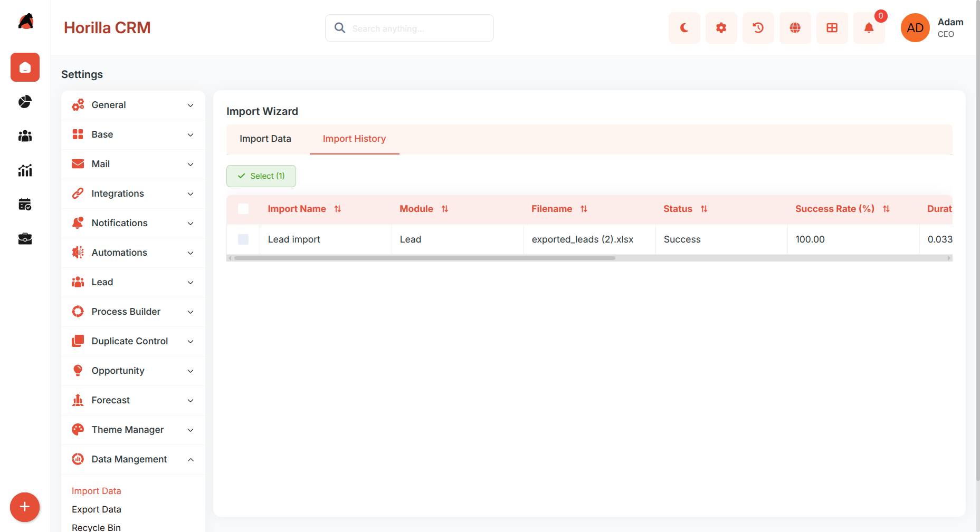Expand the Automations settings section
Screen dimensions: 980x532
(133, 253)
